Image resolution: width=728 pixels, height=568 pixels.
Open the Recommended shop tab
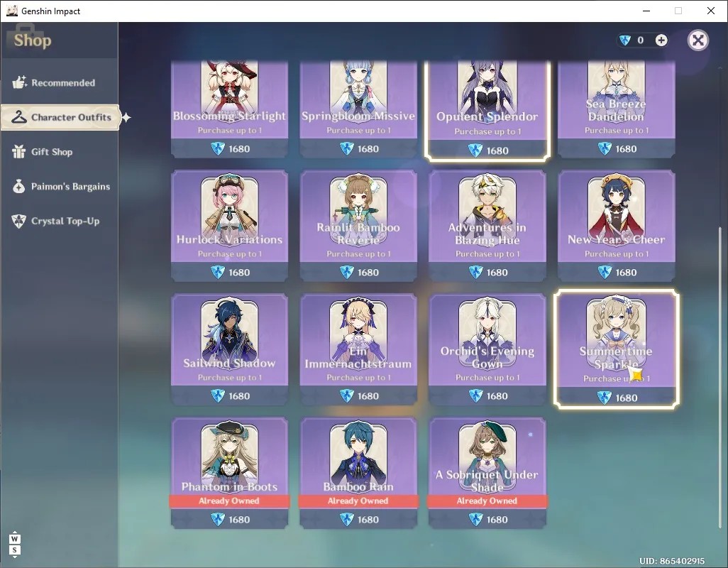pyautogui.click(x=60, y=82)
